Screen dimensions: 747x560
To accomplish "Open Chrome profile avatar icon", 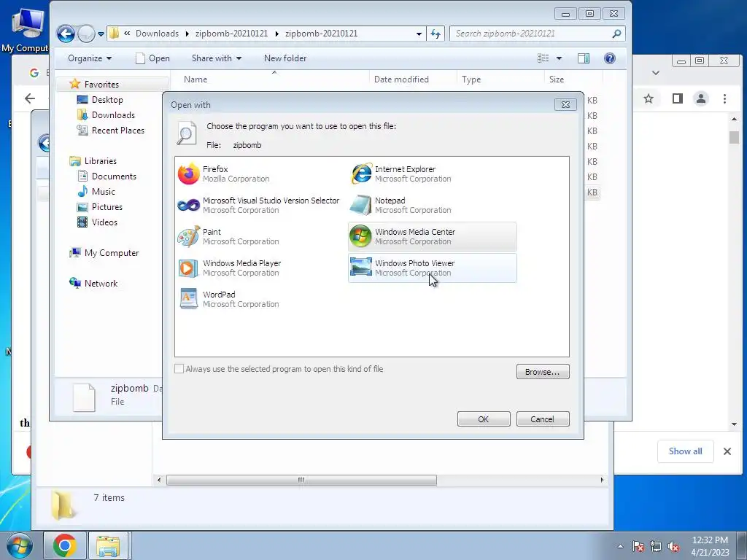I will pos(701,98).
